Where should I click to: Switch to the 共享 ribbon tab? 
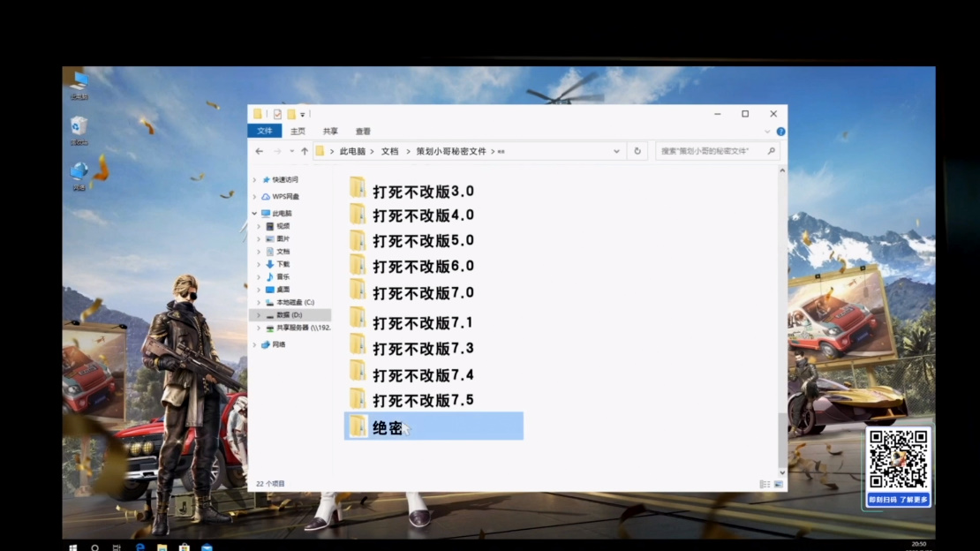[330, 132]
